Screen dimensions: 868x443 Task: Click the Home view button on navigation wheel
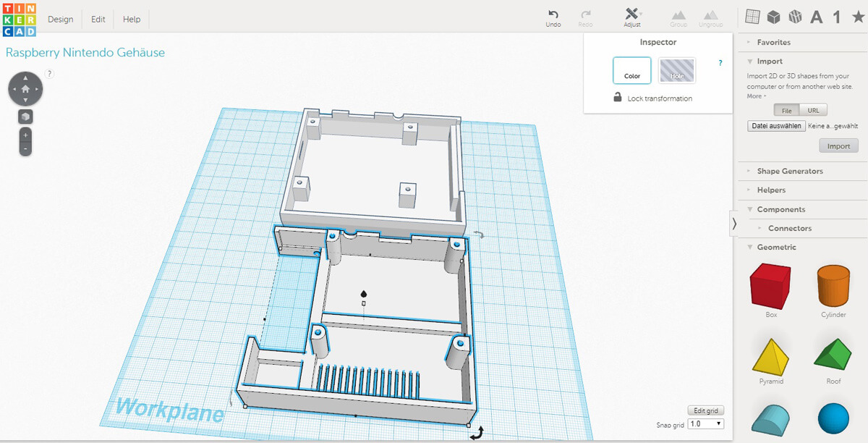[26, 88]
